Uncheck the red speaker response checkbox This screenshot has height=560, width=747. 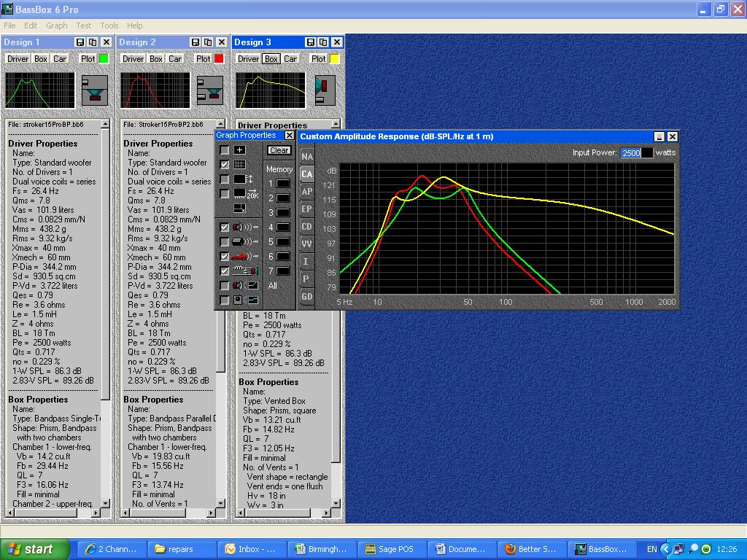click(224, 227)
